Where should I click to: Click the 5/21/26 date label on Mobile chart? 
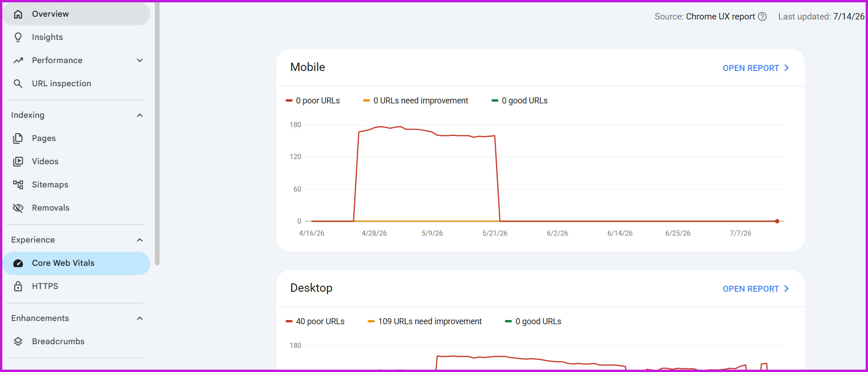tap(495, 233)
